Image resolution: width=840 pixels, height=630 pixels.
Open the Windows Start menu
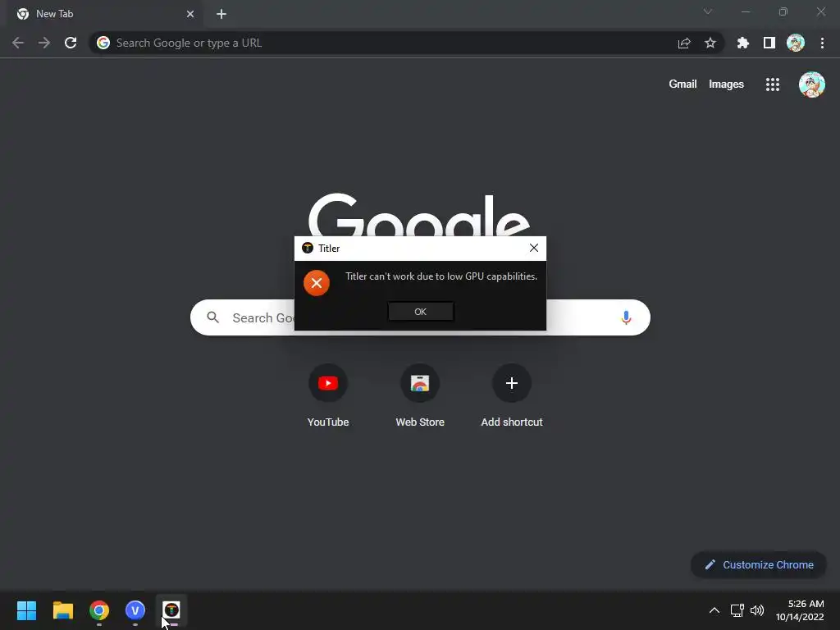26,610
